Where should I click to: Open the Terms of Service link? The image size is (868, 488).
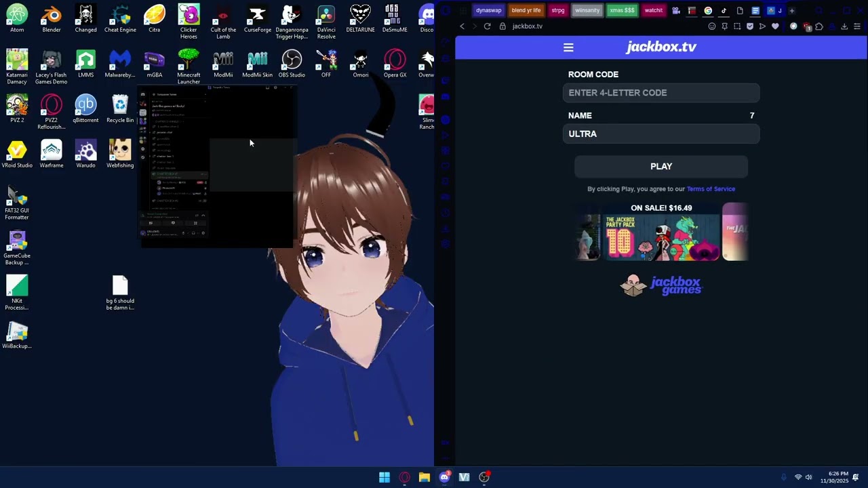pos(711,189)
